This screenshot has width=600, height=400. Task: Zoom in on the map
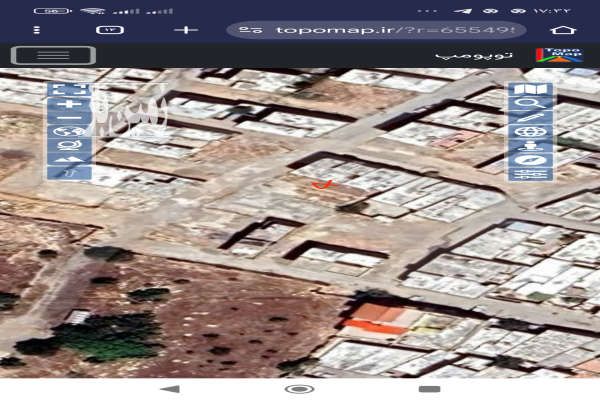click(69, 104)
